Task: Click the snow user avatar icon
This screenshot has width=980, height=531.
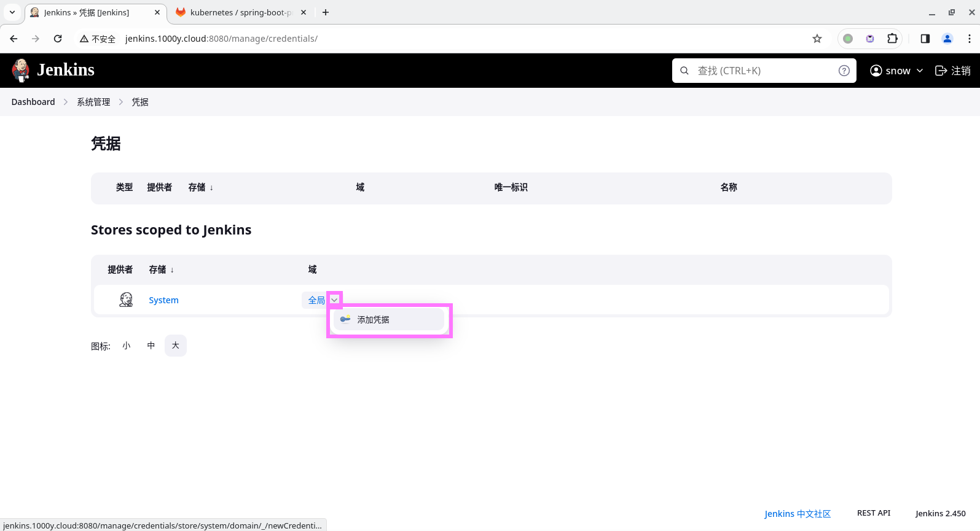Action: pos(876,71)
